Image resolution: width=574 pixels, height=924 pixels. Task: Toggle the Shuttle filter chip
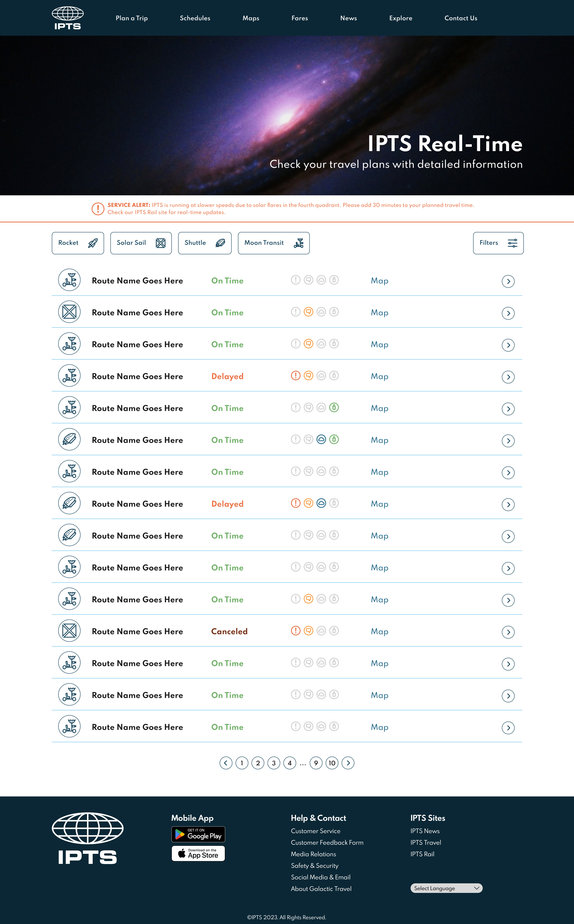205,243
